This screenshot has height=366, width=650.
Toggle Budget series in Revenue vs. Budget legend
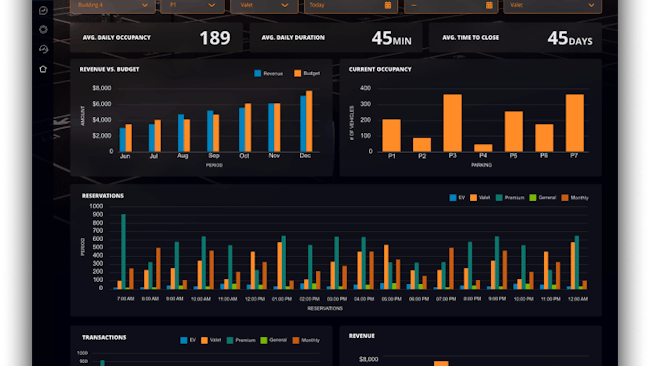(307, 73)
